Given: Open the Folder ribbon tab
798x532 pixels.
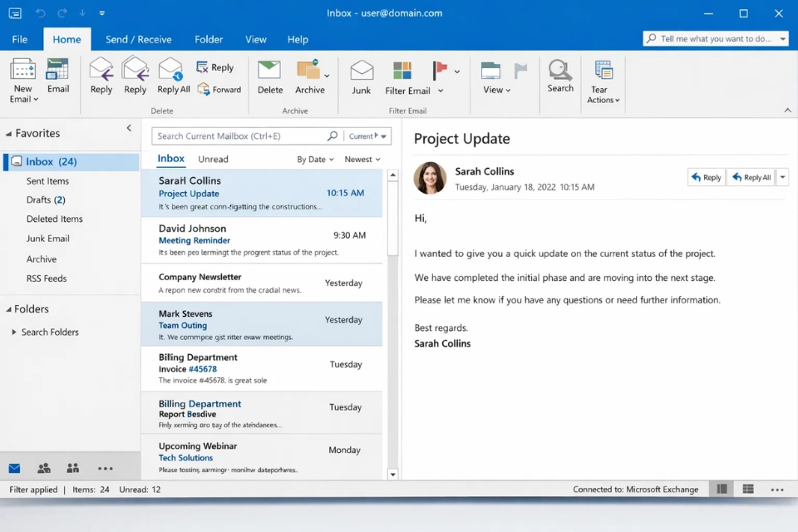Looking at the screenshot, I should (209, 39).
